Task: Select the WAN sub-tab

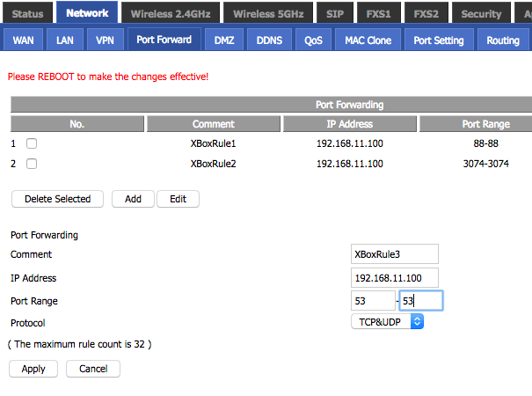Action: pyautogui.click(x=23, y=40)
